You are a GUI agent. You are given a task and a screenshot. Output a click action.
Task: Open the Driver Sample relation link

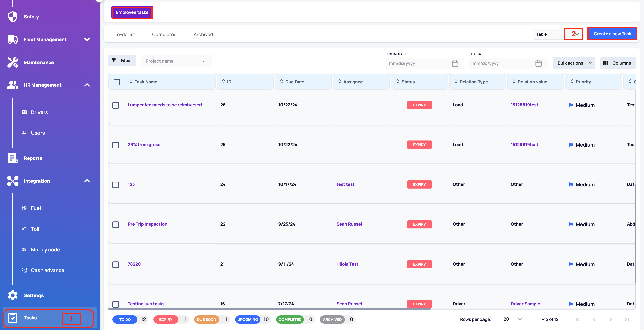[x=525, y=304]
